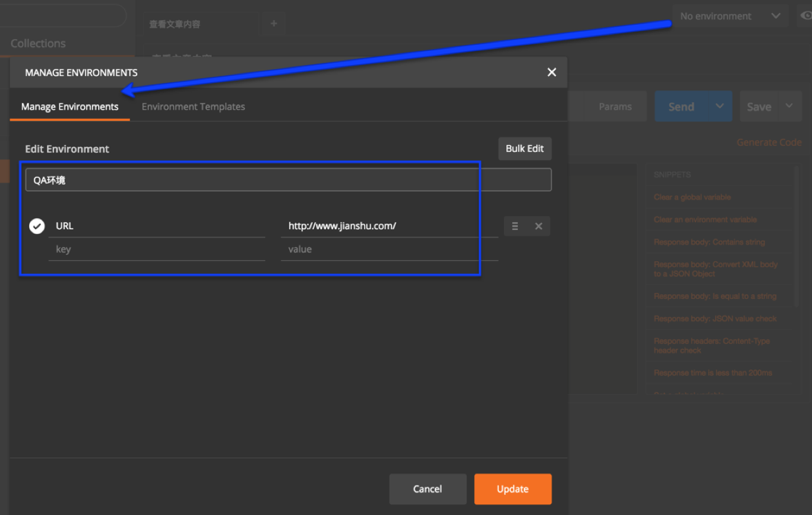The width and height of the screenshot is (812, 515).
Task: Insert snippet Content-Type header check
Action: 711,346
